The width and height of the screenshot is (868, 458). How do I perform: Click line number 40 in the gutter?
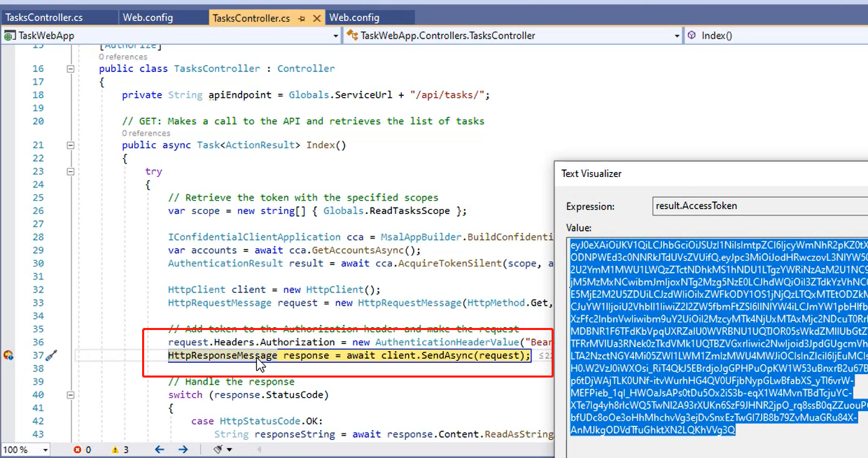(x=38, y=394)
